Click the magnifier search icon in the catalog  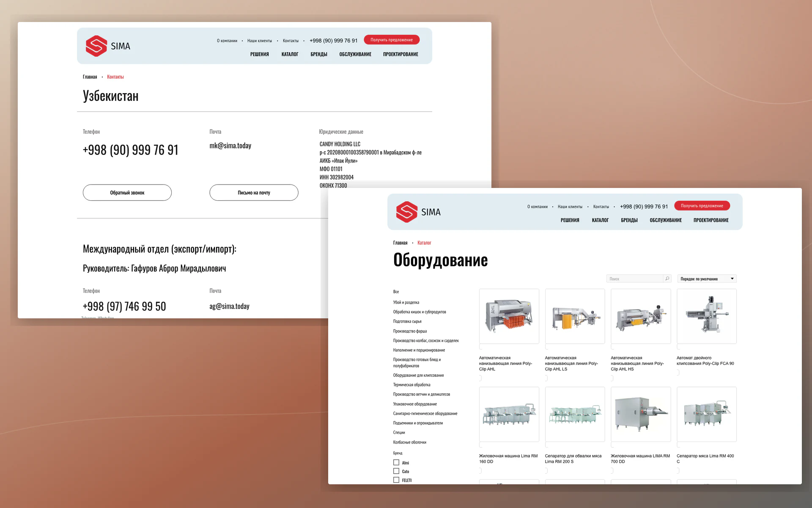(667, 279)
